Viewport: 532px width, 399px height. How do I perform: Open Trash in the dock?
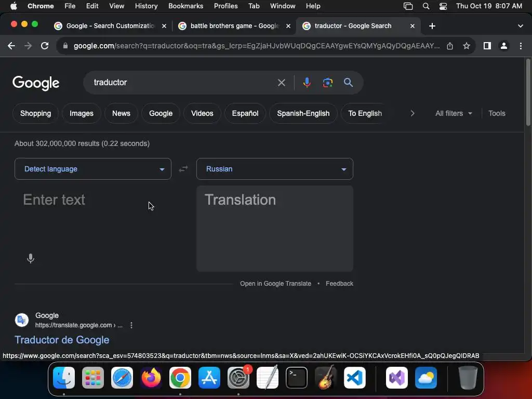468,378
